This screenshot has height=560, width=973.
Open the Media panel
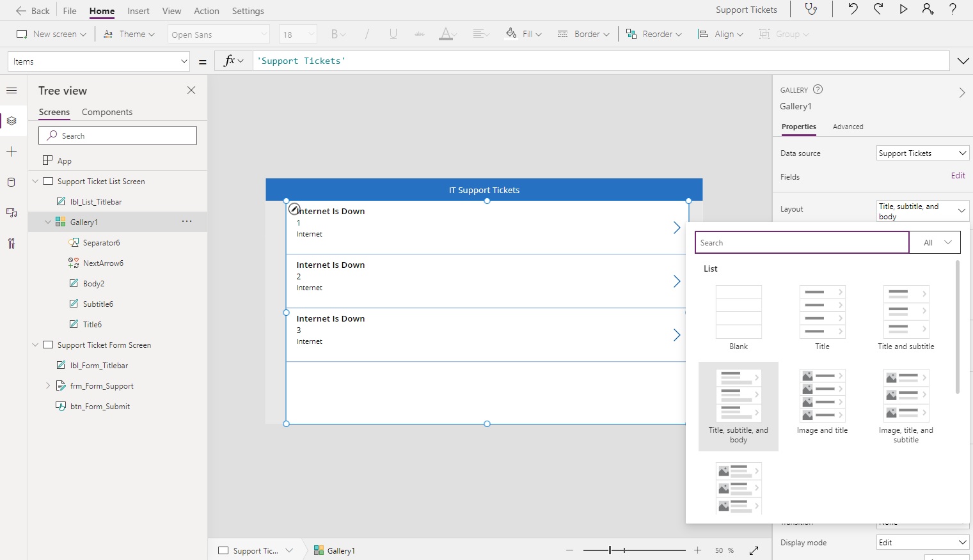[x=12, y=213]
